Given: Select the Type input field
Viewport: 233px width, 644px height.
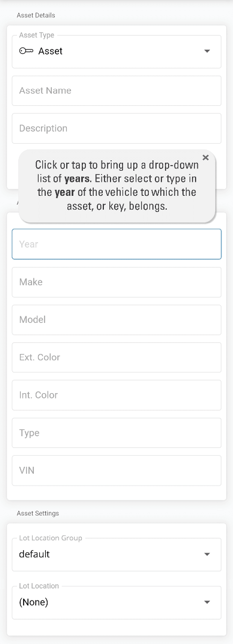Looking at the screenshot, I should click(x=116, y=433).
